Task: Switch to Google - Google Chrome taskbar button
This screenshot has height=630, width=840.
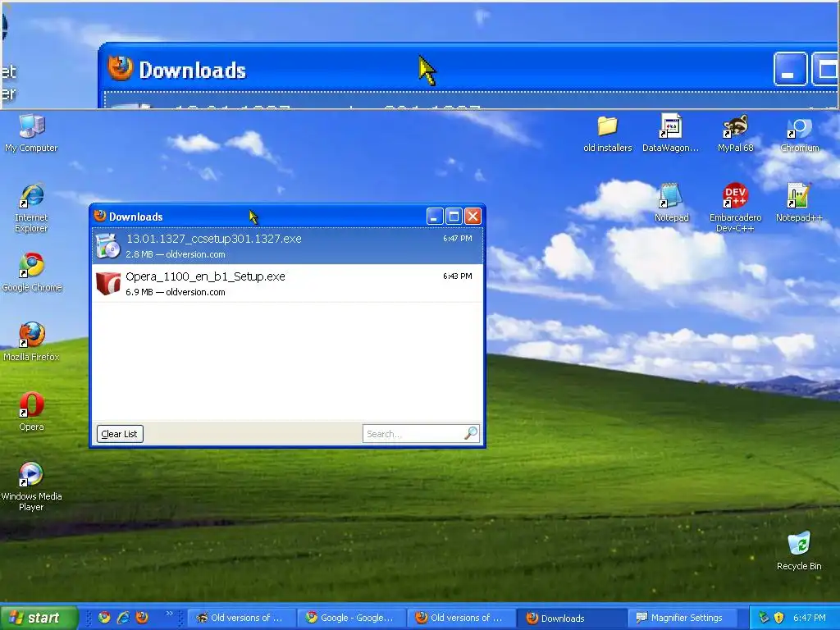Action: point(352,618)
